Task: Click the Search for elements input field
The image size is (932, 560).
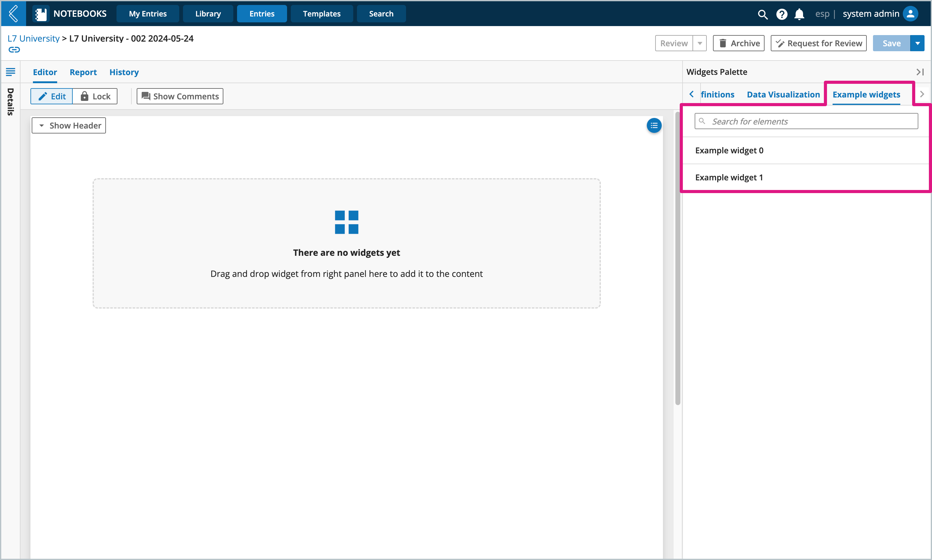Action: coord(807,121)
